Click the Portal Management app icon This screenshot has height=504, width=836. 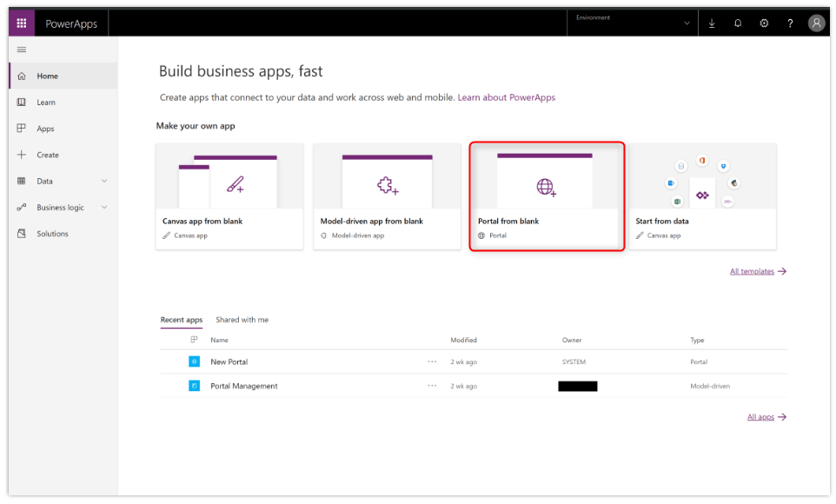[194, 386]
